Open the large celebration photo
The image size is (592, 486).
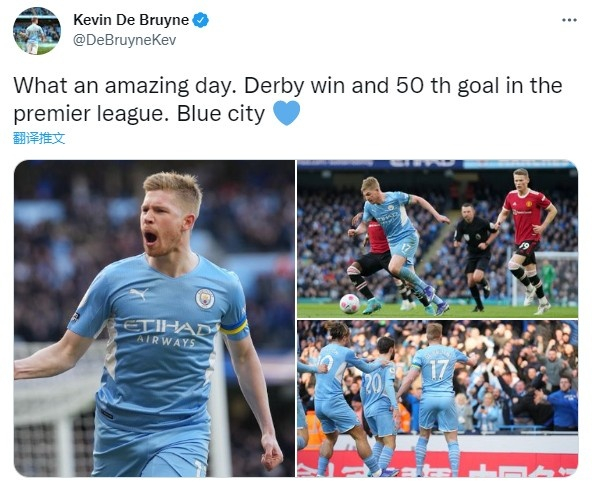click(x=154, y=318)
